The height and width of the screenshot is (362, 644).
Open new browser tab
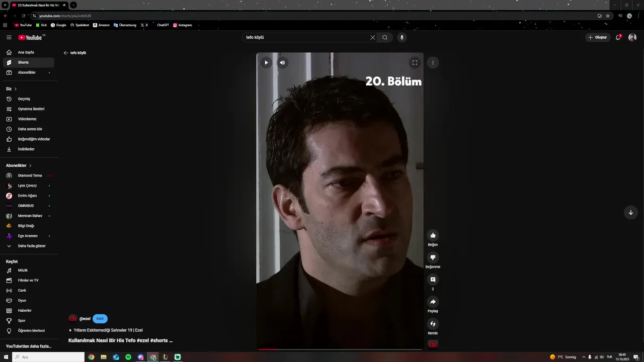pyautogui.click(x=73, y=5)
